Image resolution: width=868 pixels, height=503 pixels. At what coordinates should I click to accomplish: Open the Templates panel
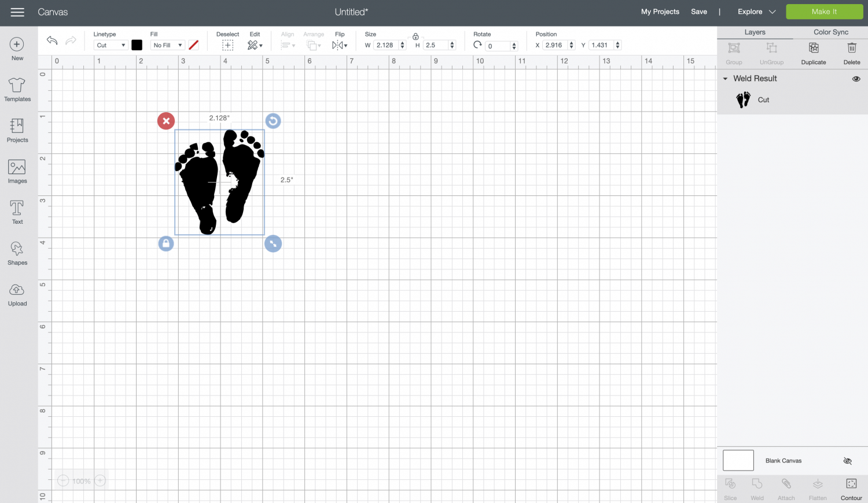17,90
